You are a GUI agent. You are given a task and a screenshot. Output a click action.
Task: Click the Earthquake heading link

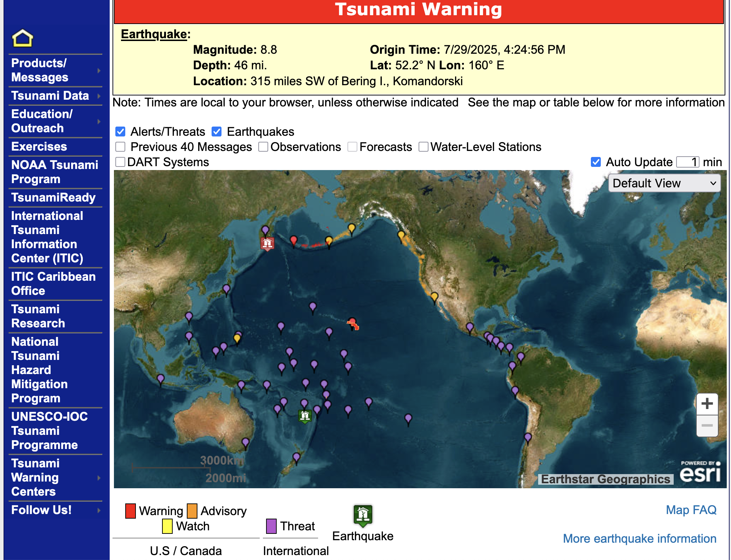coord(154,34)
